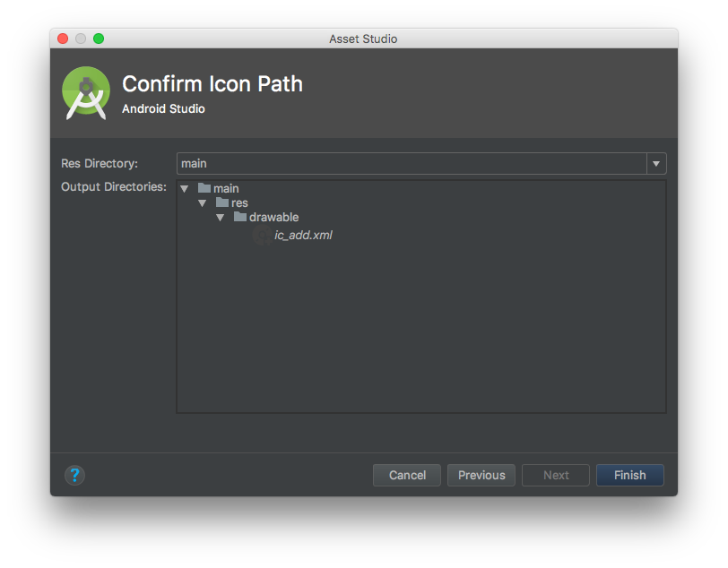Click the Android Studio logo icon
Viewport: 728px width, 568px height.
(x=86, y=92)
